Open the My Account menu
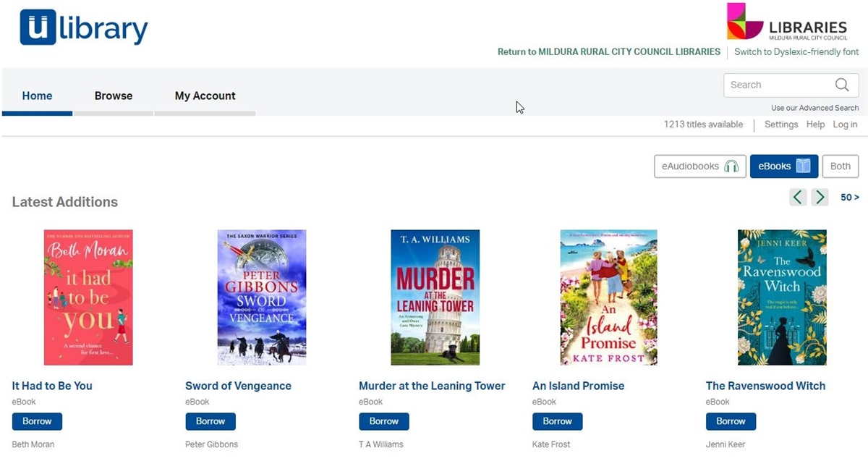The width and height of the screenshot is (868, 469). point(205,96)
